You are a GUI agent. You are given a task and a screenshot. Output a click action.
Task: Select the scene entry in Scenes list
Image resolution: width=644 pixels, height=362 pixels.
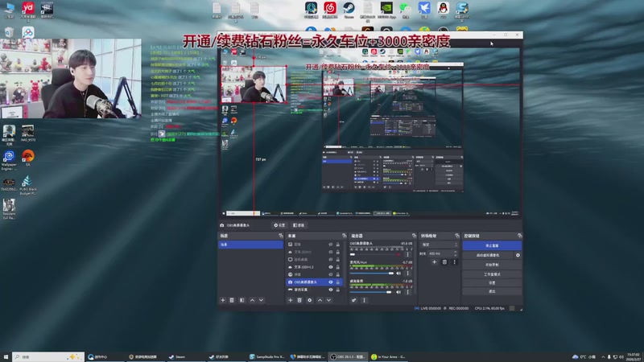[250, 245]
